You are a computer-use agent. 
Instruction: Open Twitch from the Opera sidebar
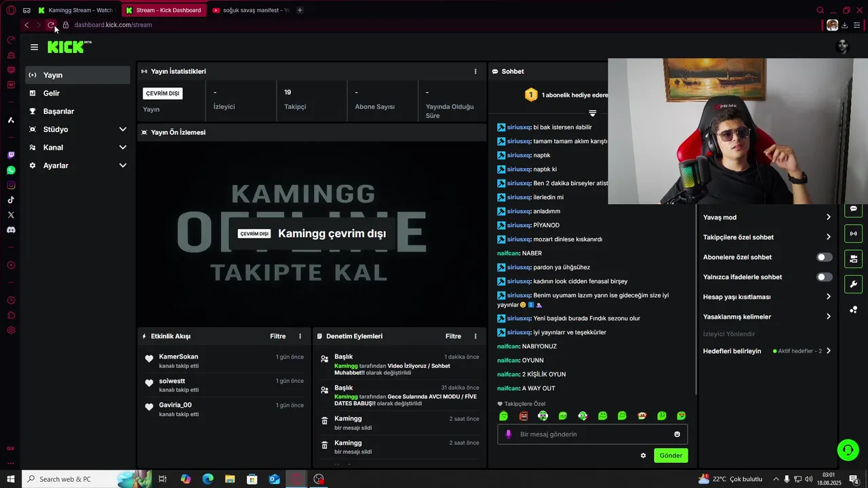11,155
